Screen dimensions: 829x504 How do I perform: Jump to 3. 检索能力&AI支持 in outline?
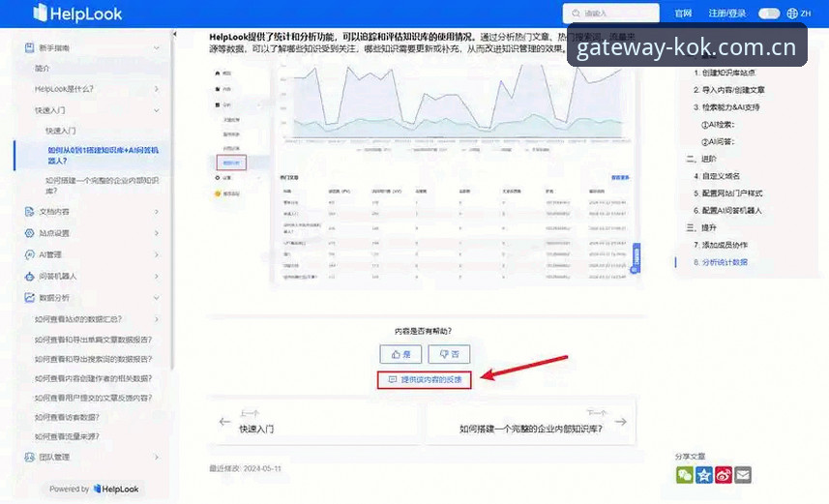pyautogui.click(x=726, y=107)
